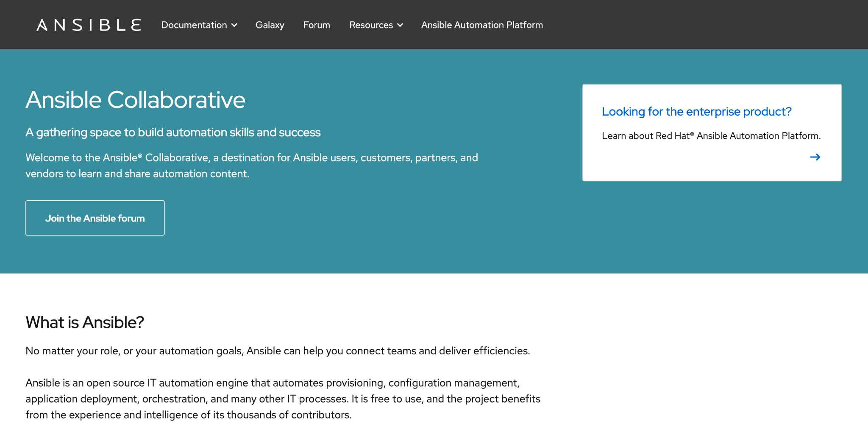This screenshot has height=428, width=868.
Task: Click 'A gathering space to build automation skills' subtitle
Action: (173, 132)
